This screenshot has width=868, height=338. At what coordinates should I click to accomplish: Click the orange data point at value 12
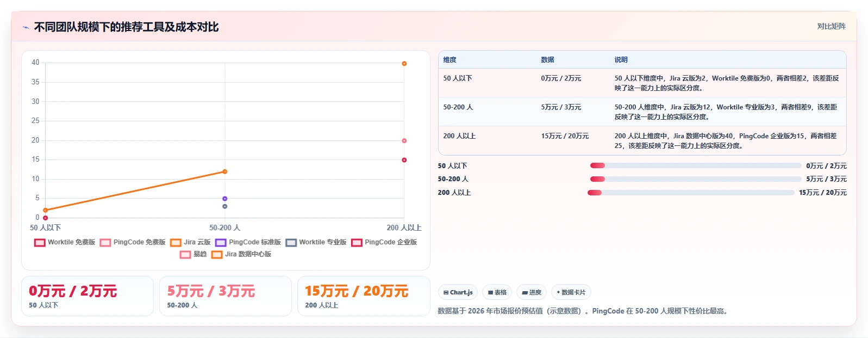click(225, 172)
